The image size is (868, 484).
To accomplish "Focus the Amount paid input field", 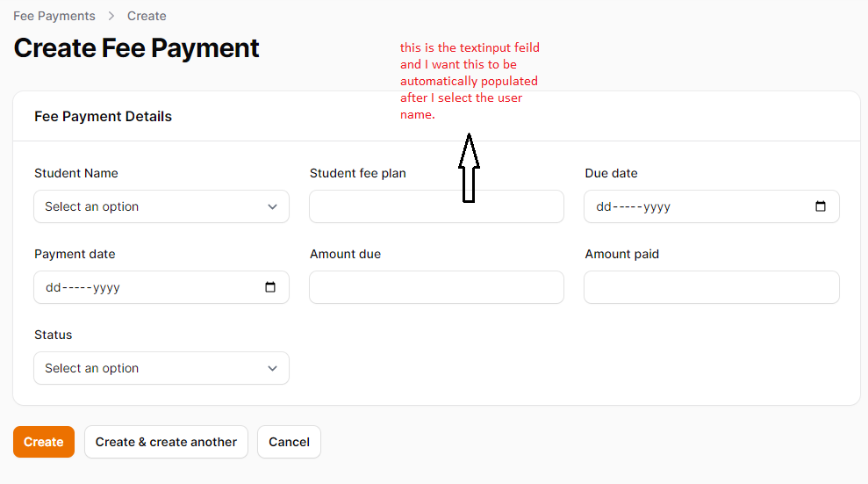I will (712, 287).
